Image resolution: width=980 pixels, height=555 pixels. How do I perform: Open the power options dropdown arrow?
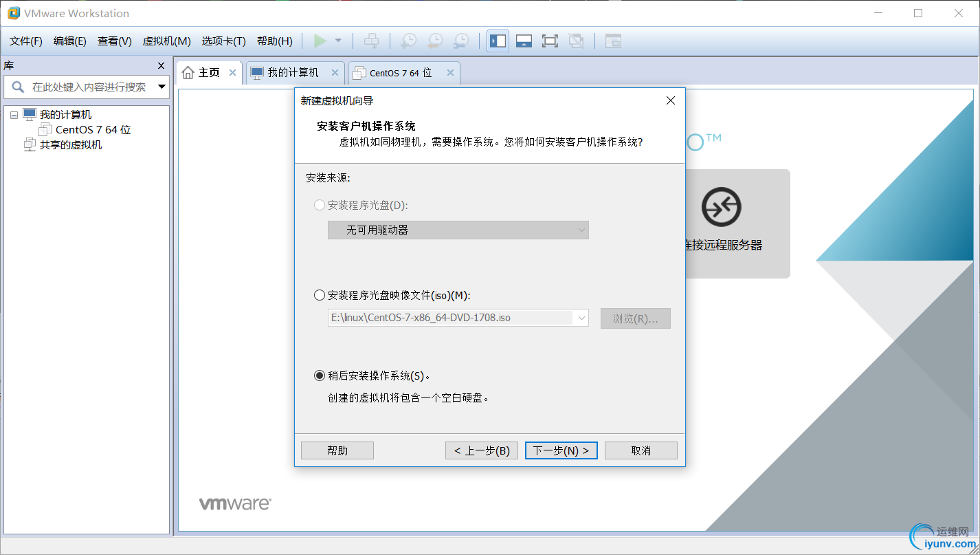[338, 41]
